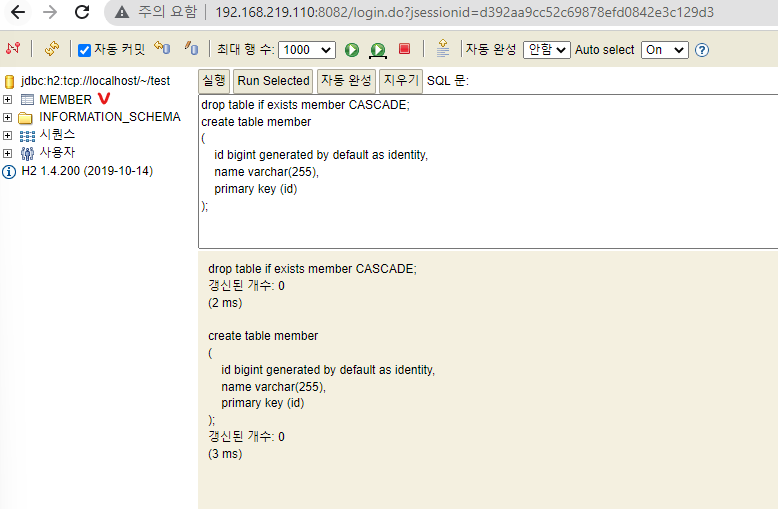The width and height of the screenshot is (778, 509).
Task: Select the MEMBER table name
Action: [x=65, y=100]
